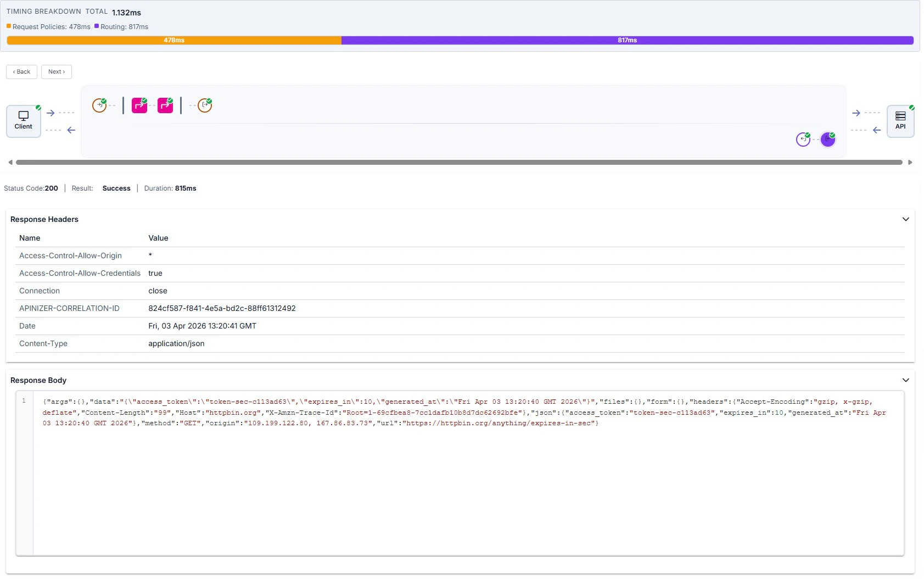Advance with the Next button
Screen dimensions: 924x579
coord(56,71)
